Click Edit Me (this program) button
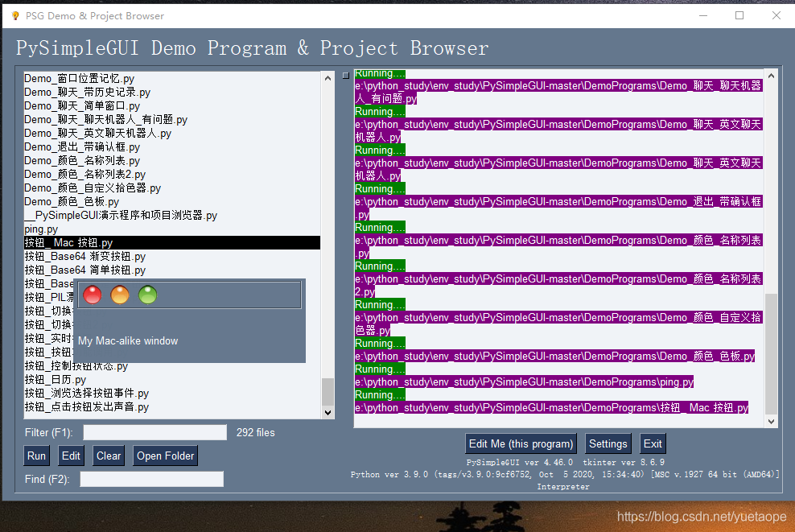795x532 pixels. click(x=521, y=443)
